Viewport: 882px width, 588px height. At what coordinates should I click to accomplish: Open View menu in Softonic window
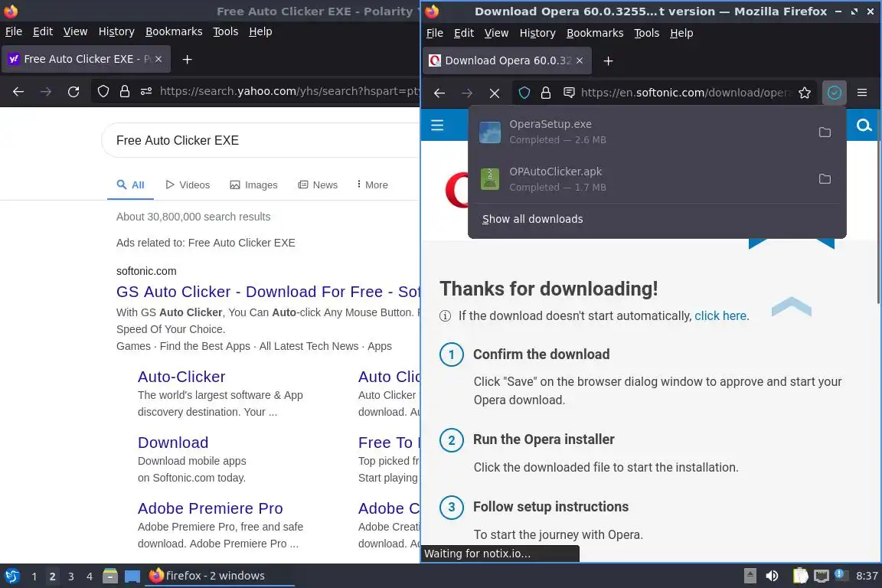496,33
